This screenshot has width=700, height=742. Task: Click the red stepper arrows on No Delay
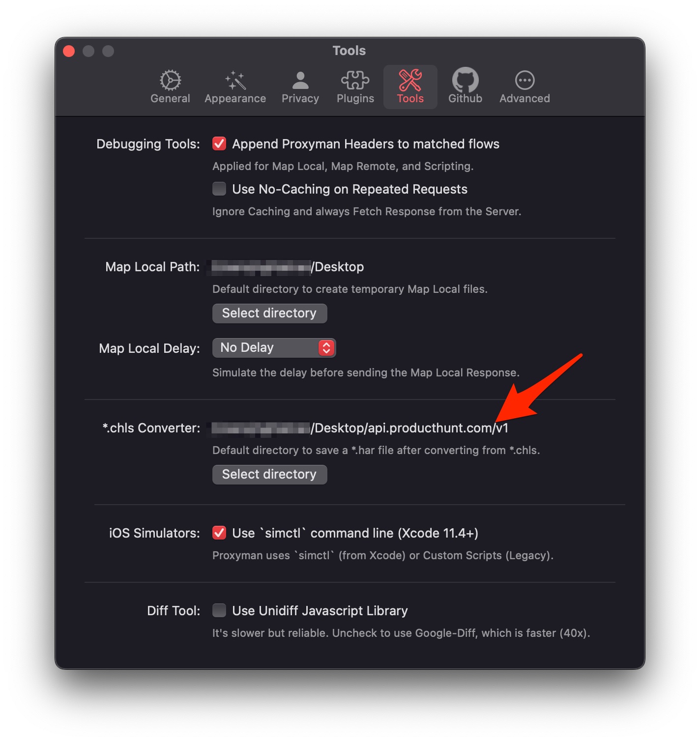coord(326,348)
